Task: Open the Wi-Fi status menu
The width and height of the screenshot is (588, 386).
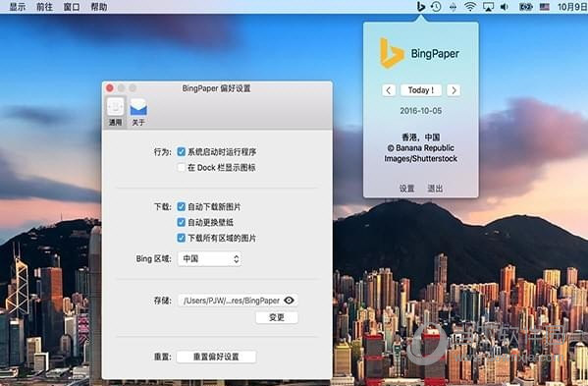Action: coord(470,6)
